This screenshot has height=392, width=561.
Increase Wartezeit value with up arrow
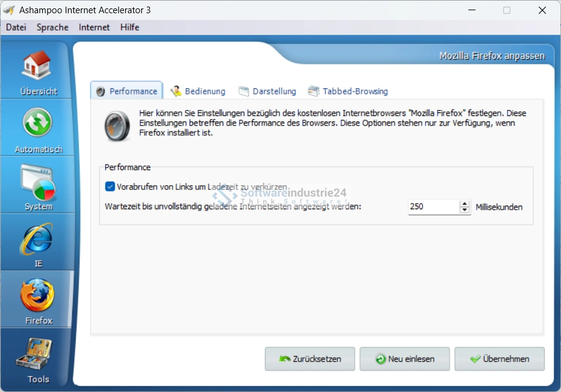point(464,203)
